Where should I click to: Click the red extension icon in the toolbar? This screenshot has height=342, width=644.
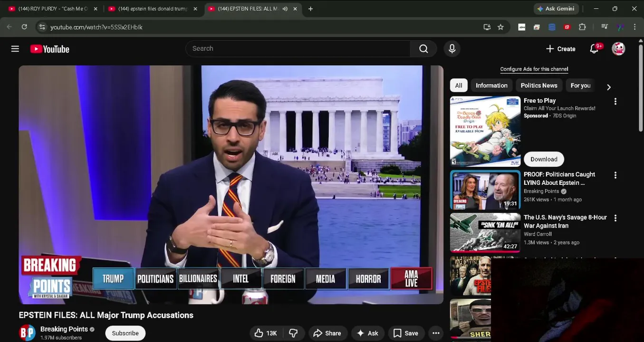coord(567,27)
